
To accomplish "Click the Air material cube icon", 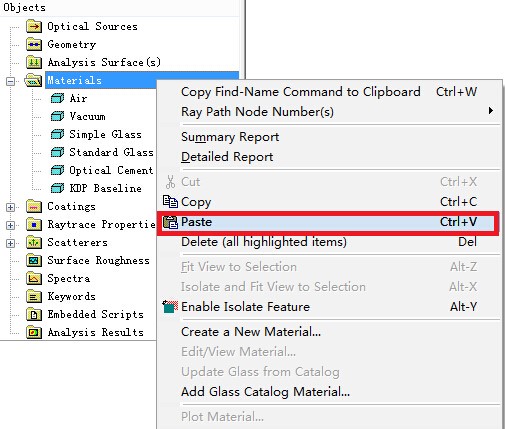I will (57, 98).
